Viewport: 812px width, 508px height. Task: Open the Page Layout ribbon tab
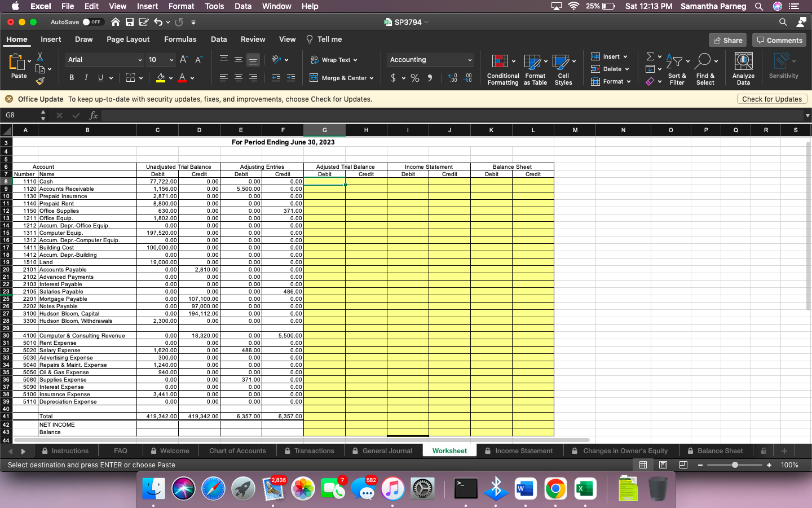128,40
